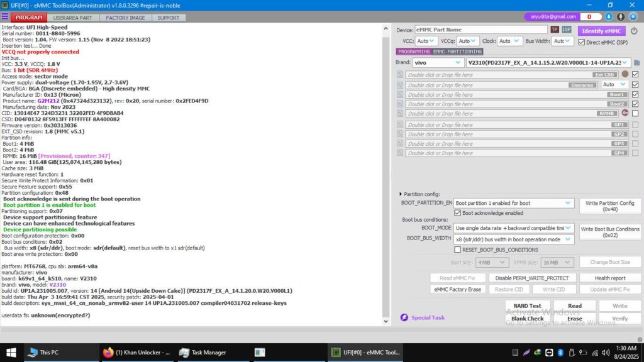Click the Health report button
Viewport: 644px width, 362px height.
click(x=609, y=277)
